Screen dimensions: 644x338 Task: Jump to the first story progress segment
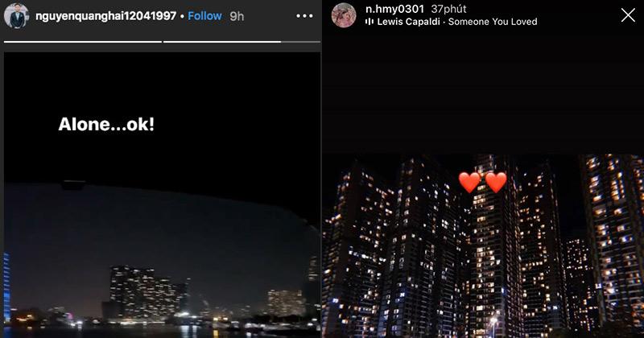pos(83,42)
